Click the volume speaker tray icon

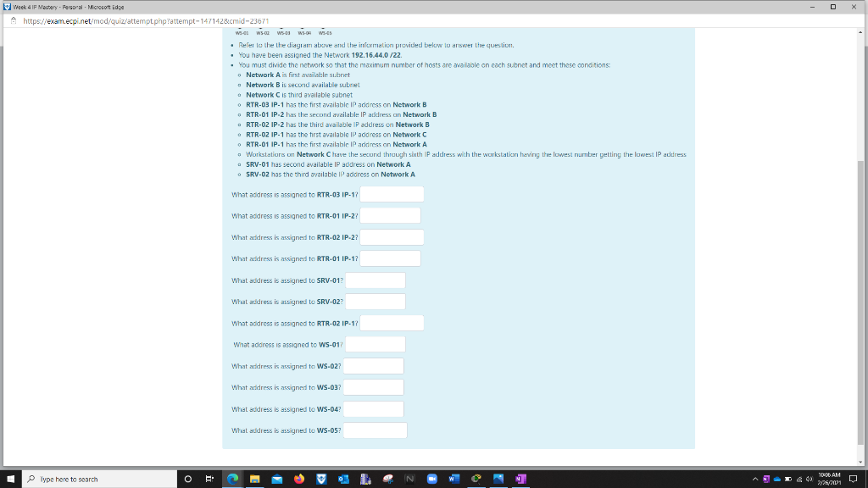810,480
